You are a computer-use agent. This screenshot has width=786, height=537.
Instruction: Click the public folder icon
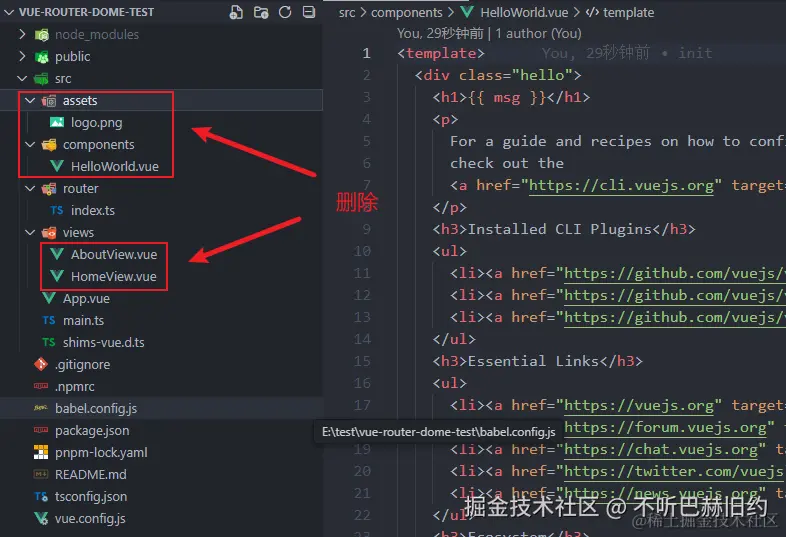pos(42,57)
